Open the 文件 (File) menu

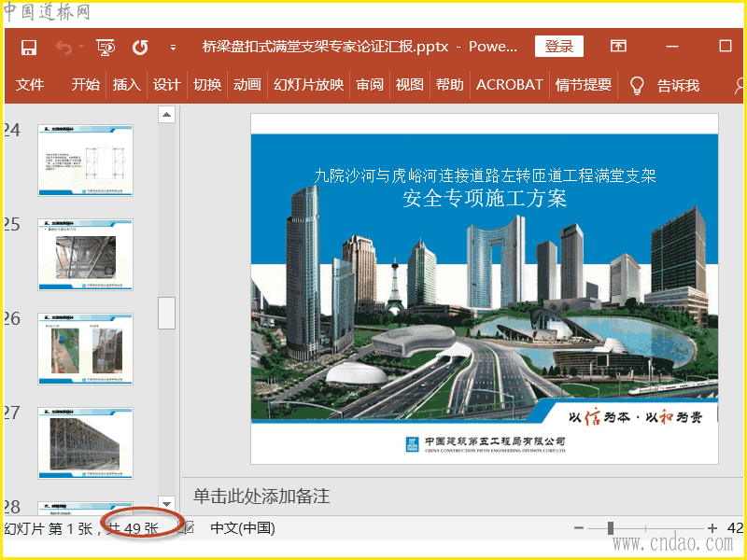[x=30, y=85]
